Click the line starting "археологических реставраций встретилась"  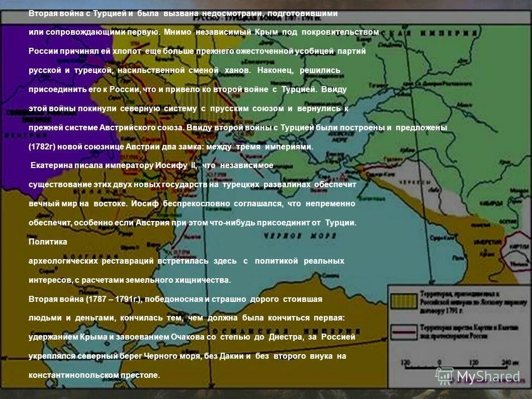click(x=187, y=261)
